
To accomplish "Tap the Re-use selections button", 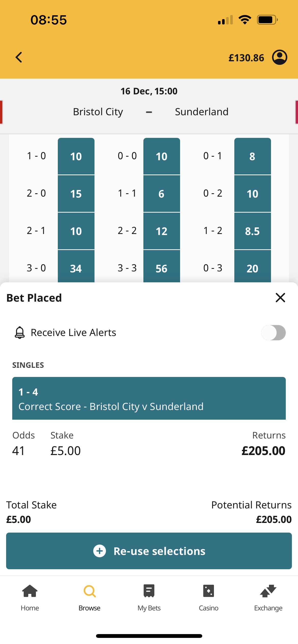I will 149,551.
